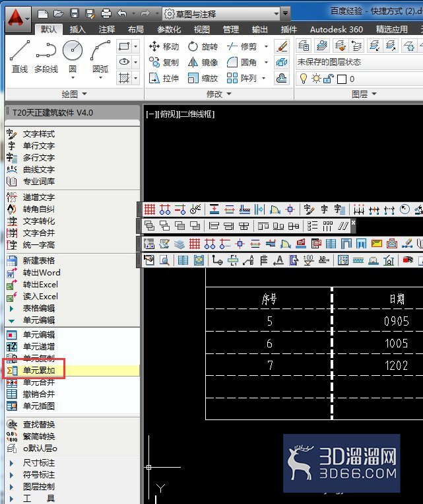Open the Arc tool dropdown arrow

point(100,78)
